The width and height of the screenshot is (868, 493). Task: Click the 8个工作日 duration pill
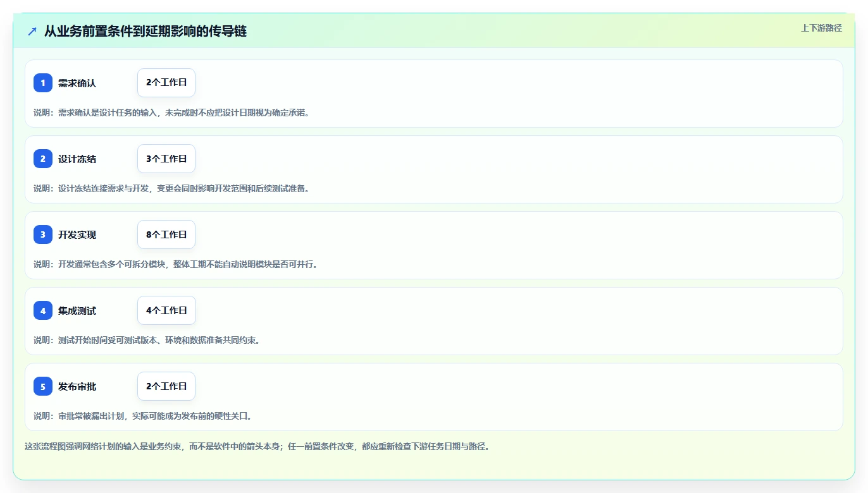click(166, 234)
